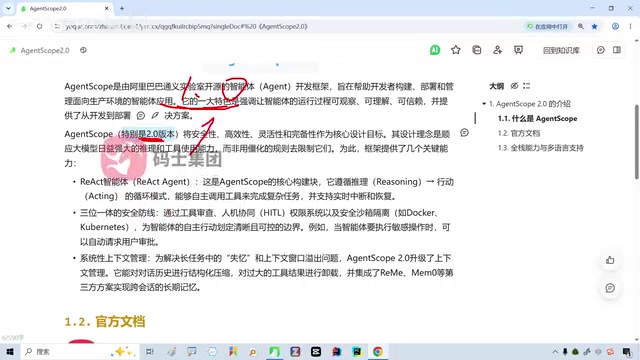Select outline item '1. AgentScope 2.0 的介绍'

point(530,104)
